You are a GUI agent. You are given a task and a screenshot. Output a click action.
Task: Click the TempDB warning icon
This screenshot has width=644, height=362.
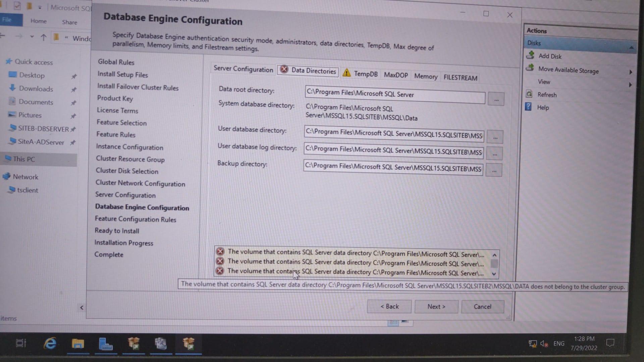pyautogui.click(x=346, y=73)
